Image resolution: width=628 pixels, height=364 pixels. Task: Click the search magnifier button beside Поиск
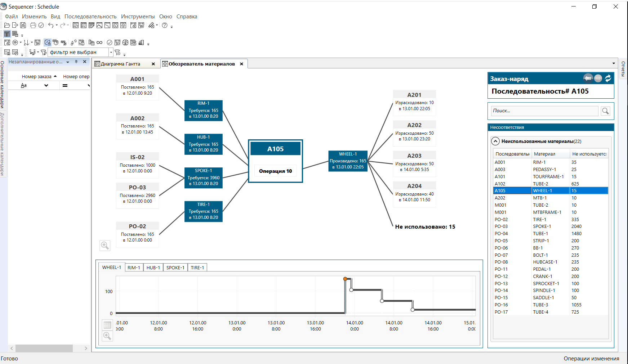click(x=606, y=111)
